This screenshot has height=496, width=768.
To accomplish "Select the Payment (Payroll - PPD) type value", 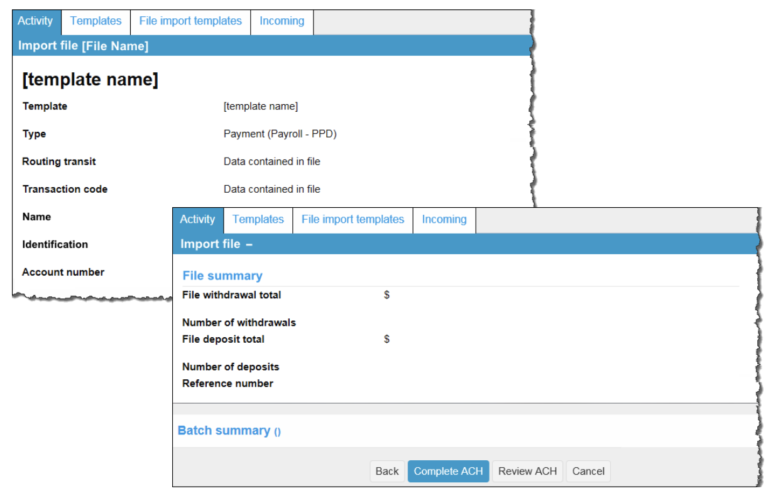I will [288, 134].
